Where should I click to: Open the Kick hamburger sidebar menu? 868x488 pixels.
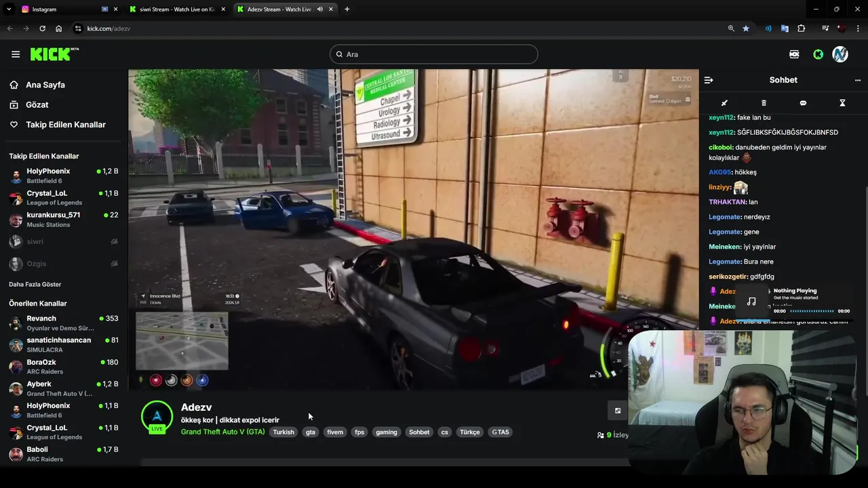(16, 54)
